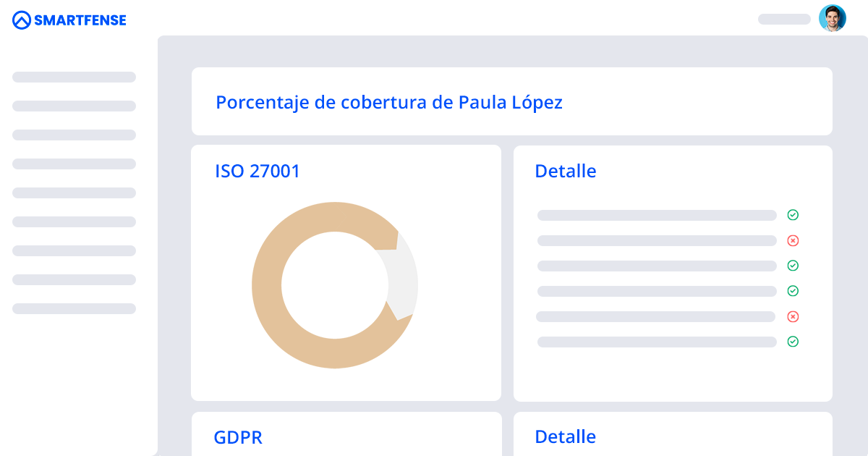868x456 pixels.
Task: Click the last row green check icon
Action: pyautogui.click(x=793, y=342)
